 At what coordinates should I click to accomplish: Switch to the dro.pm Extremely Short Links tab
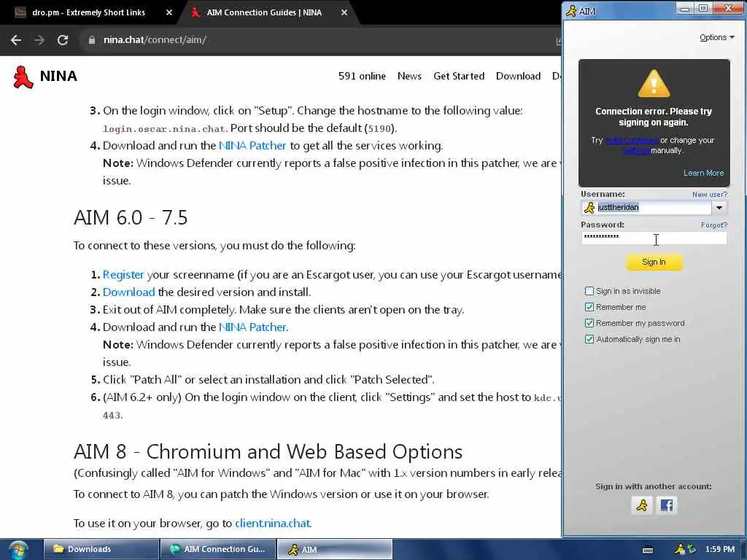pos(88,13)
